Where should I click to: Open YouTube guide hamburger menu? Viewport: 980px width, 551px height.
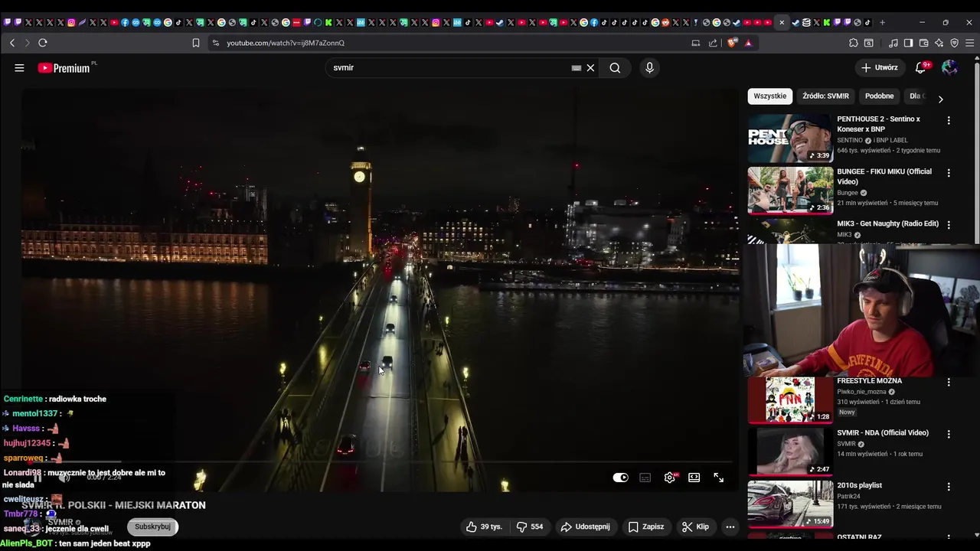click(19, 67)
